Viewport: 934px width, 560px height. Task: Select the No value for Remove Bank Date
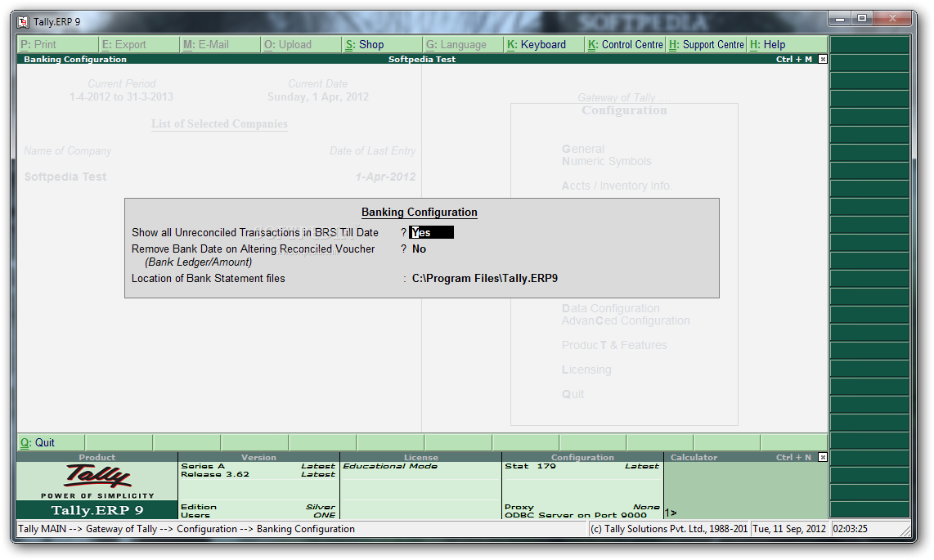pos(420,249)
